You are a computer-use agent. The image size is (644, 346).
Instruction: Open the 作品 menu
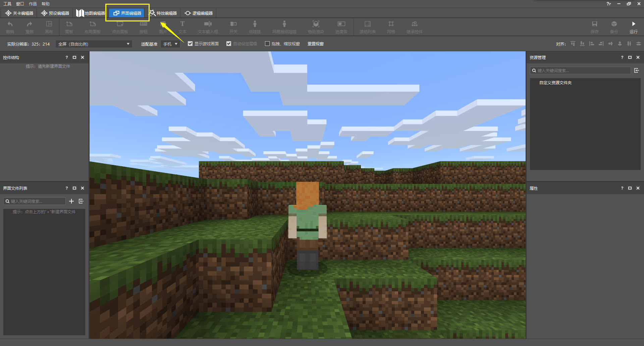pos(33,4)
